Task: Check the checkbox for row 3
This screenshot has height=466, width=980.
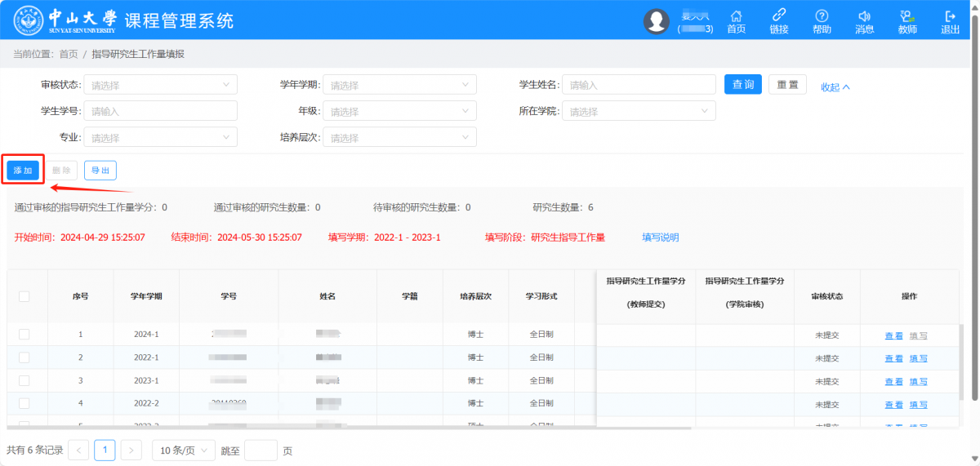Action: (24, 380)
